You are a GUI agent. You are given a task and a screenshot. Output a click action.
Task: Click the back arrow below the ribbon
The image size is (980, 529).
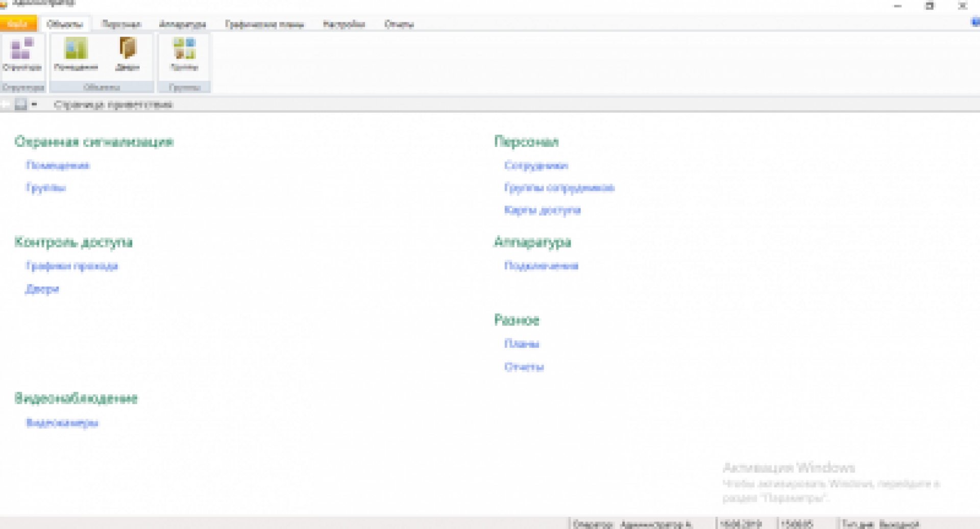pyautogui.click(x=6, y=105)
